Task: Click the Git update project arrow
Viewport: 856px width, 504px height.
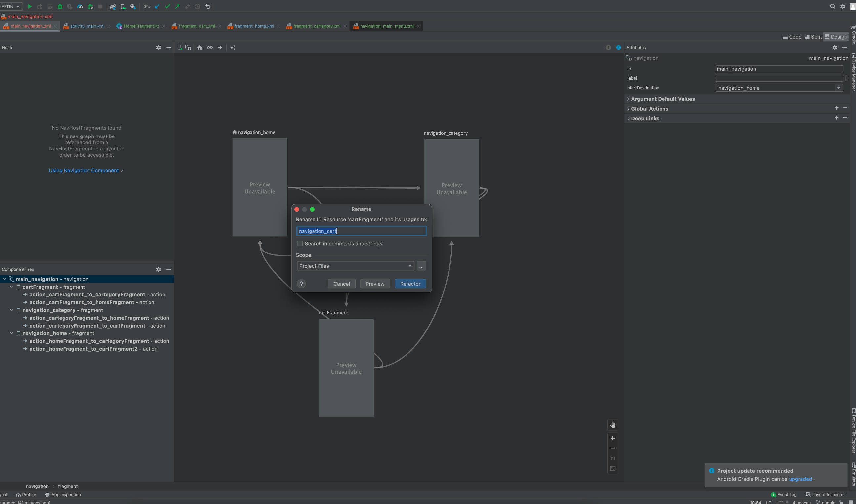Action: tap(157, 7)
